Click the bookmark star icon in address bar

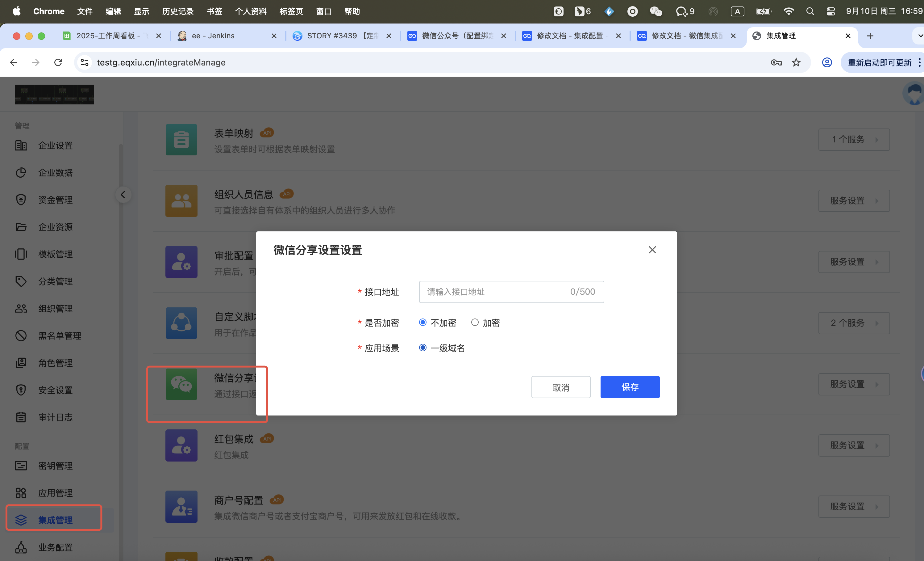(x=796, y=62)
